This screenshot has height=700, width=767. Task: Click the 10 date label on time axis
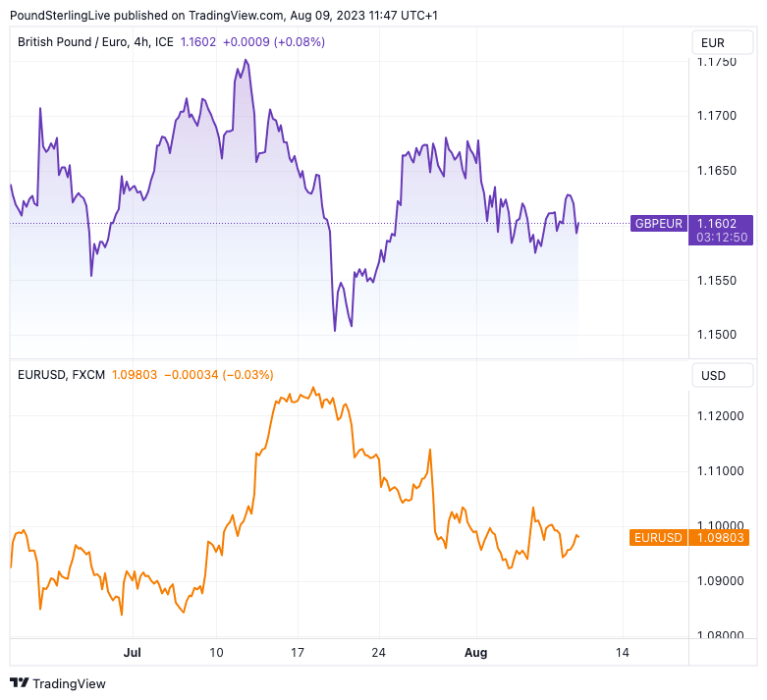[x=216, y=652]
